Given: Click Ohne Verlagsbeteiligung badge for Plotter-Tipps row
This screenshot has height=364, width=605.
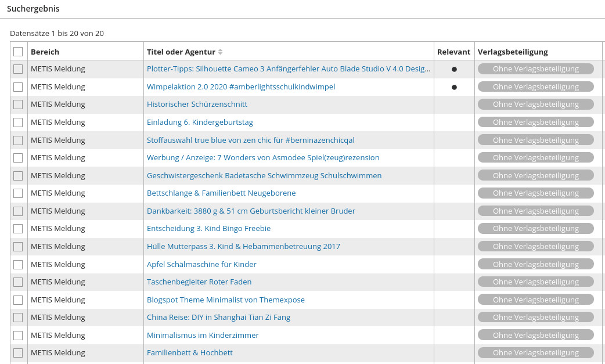Looking at the screenshot, I should coord(535,69).
